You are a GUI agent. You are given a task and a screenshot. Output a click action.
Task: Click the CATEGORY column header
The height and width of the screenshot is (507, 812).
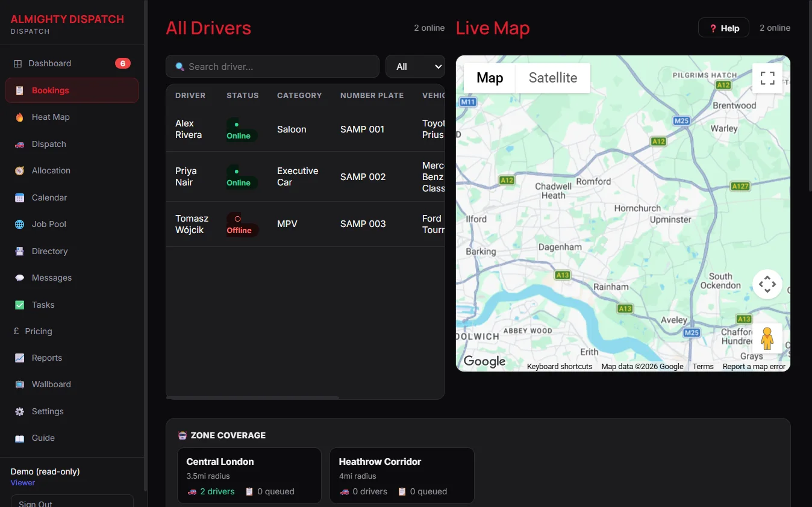(x=299, y=96)
